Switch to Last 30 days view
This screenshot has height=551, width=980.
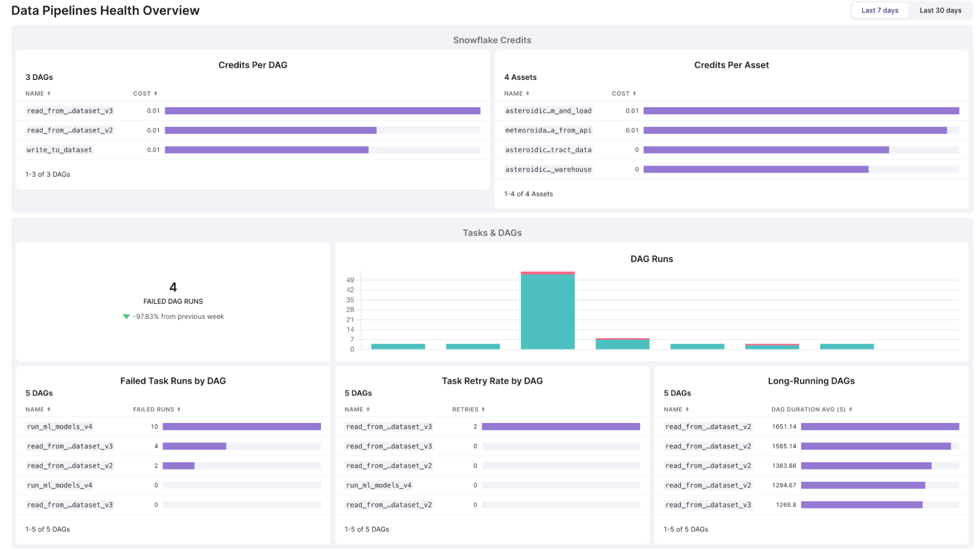(x=940, y=10)
